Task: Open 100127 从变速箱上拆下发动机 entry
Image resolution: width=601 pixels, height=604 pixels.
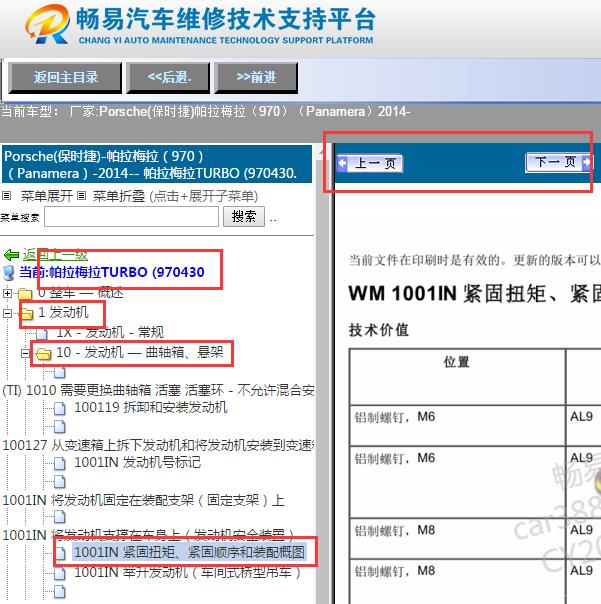Action: pyautogui.click(x=158, y=445)
